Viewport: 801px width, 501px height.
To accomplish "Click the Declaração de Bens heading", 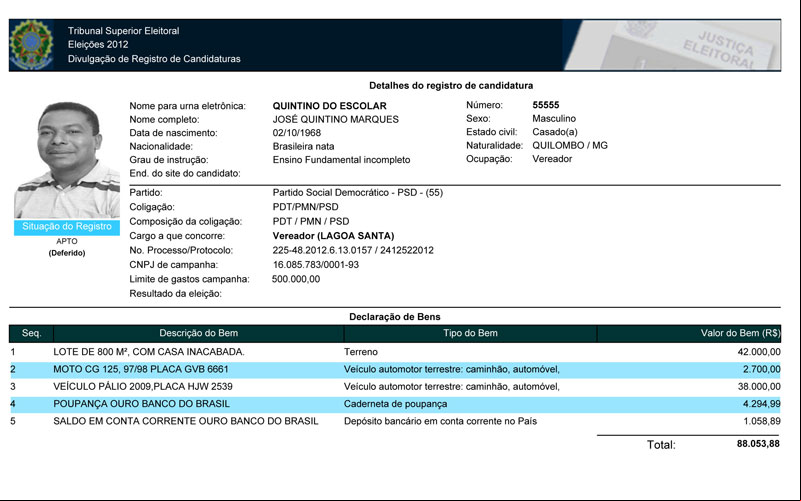I will point(395,317).
